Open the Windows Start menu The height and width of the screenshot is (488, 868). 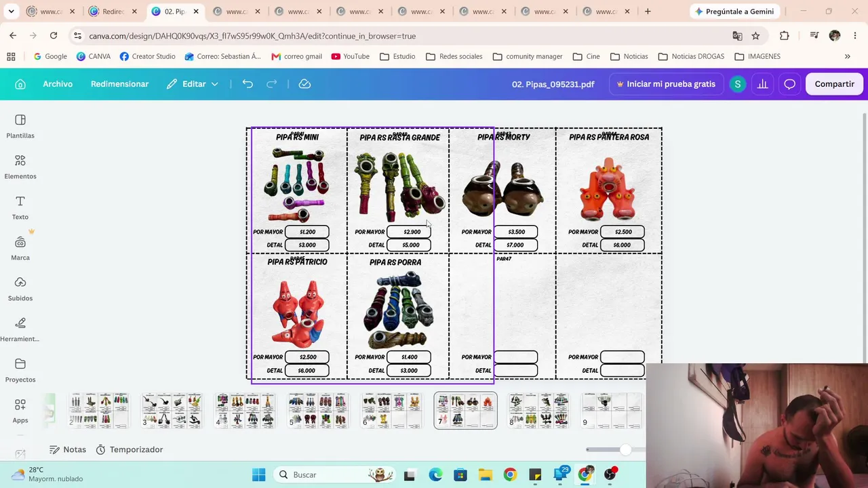(258, 474)
